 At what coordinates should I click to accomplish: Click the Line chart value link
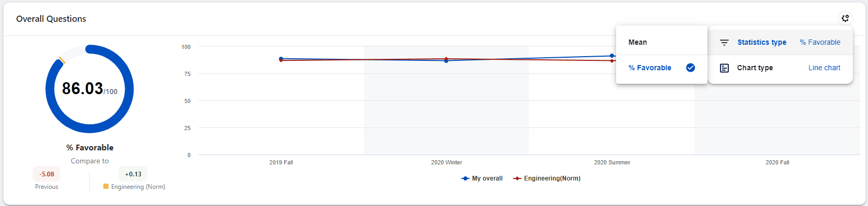[824, 68]
